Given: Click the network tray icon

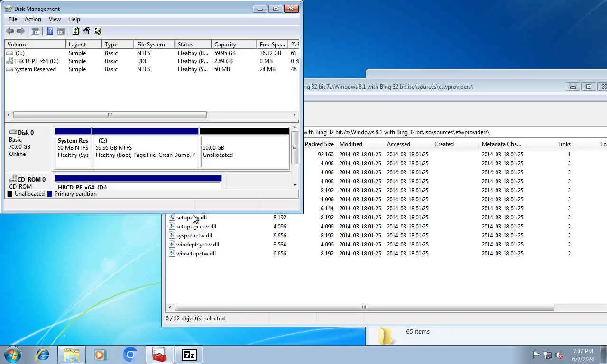Looking at the screenshot, I should [x=548, y=355].
